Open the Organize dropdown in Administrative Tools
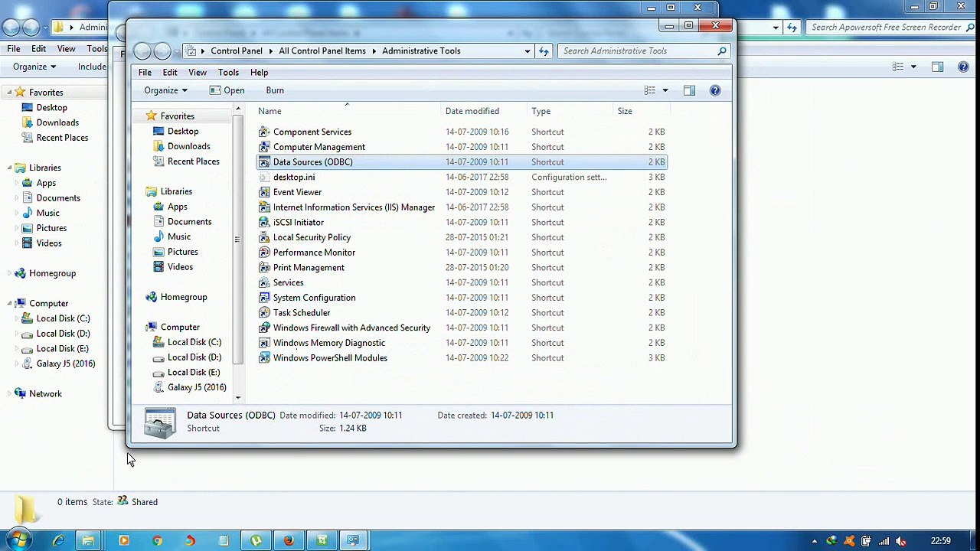This screenshot has height=551, width=980. tap(165, 90)
